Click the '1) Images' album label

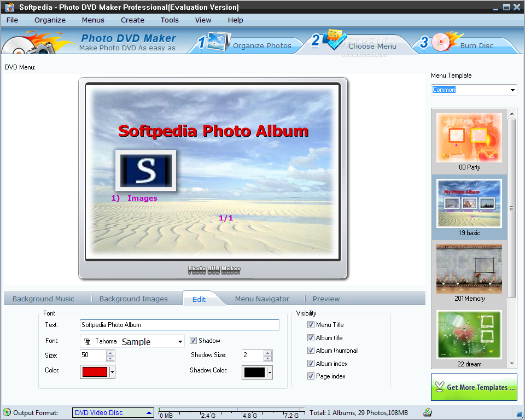[x=135, y=199]
